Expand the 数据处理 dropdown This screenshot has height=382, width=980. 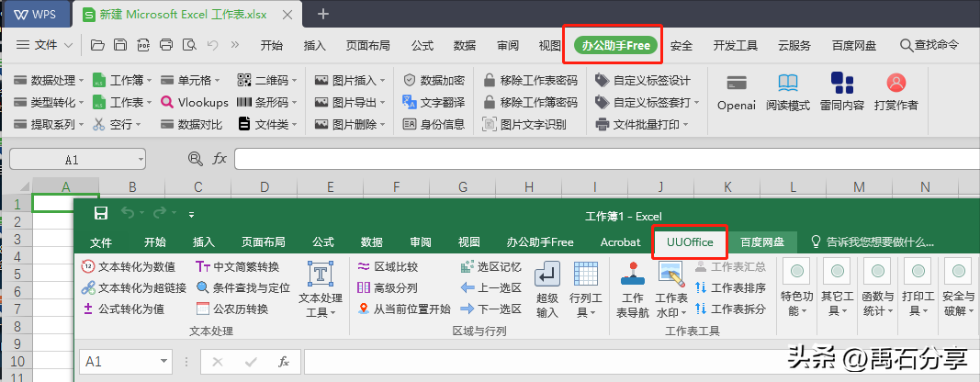pos(82,81)
